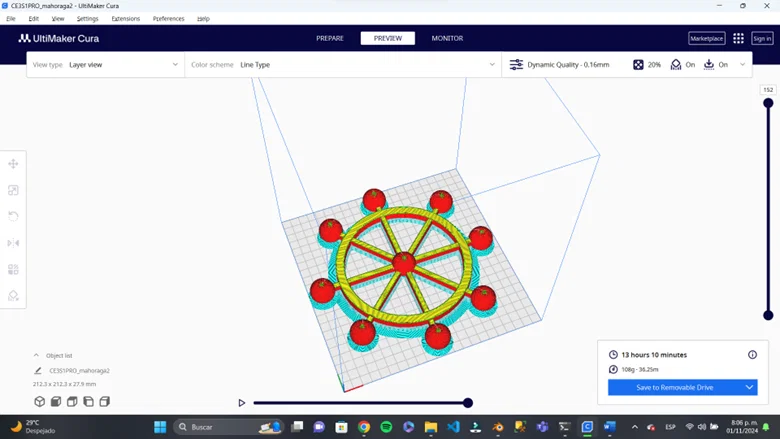Screen dimensions: 780x439
Task: Click the print settings sliders icon
Action: (516, 65)
